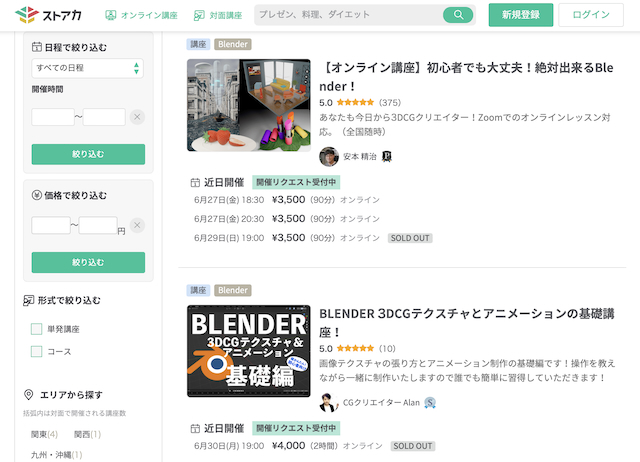Viewport: 640px width, 462px height.
Task: Click the end time input field
Action: point(104,117)
